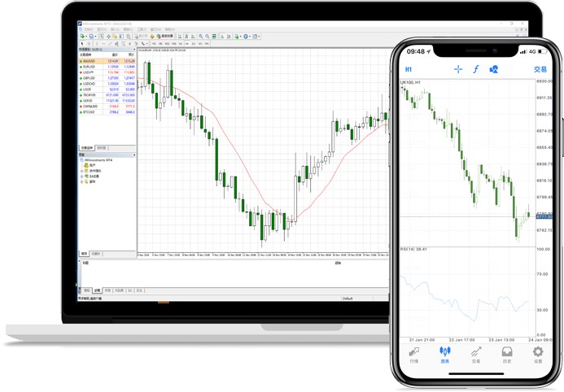The image size is (564, 392).
Task: Tap 历史 tab in phone bottom bar
Action: (x=507, y=355)
